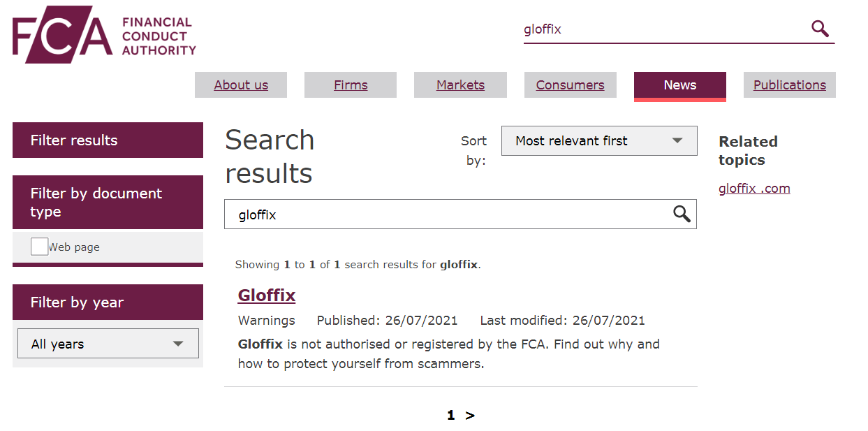Image resolution: width=868 pixels, height=431 pixels.
Task: Click the header search magnifier icon
Action: pos(820,29)
